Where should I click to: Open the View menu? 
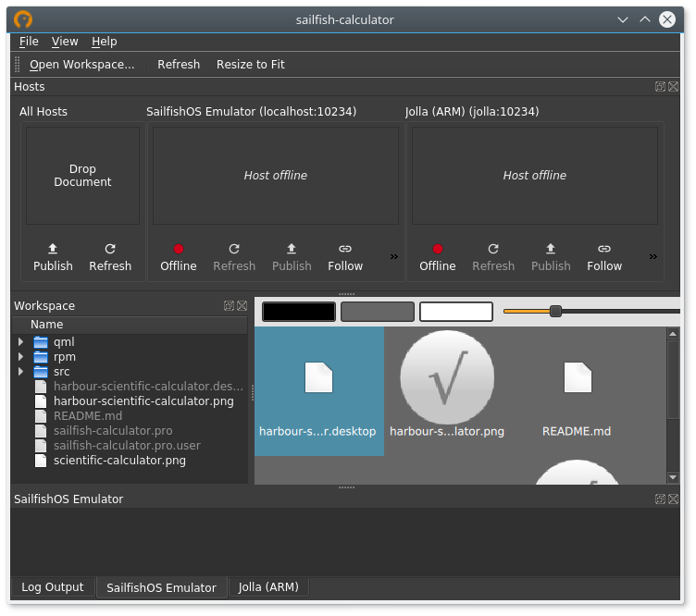(x=65, y=42)
